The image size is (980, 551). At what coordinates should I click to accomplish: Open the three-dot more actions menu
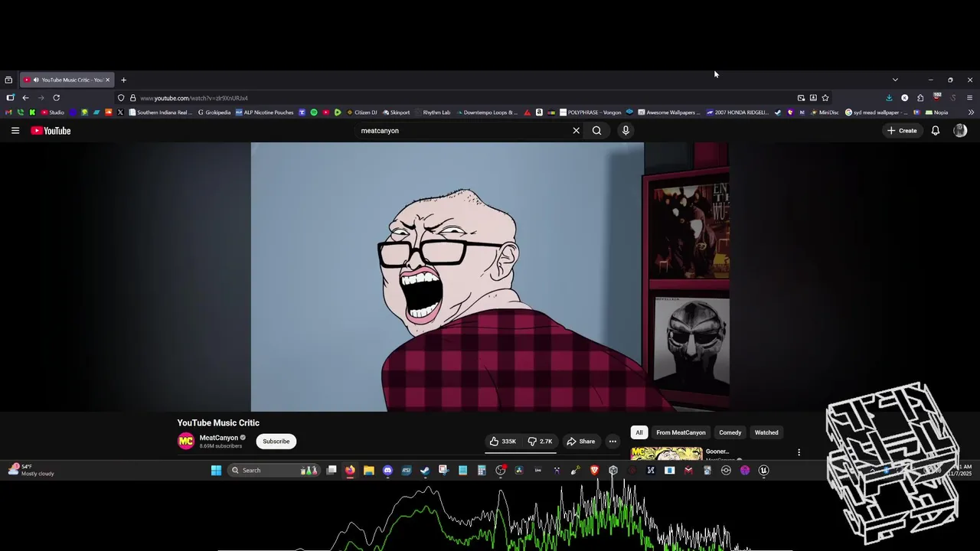(612, 442)
